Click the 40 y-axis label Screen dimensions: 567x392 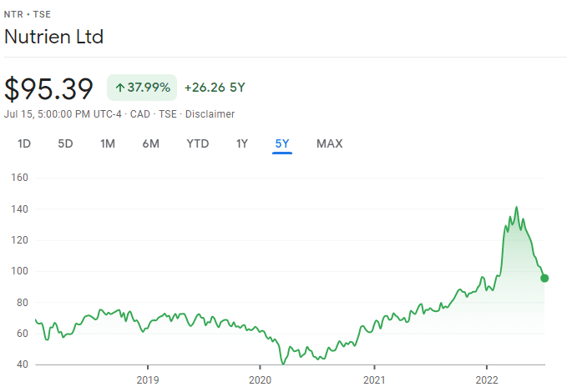click(22, 364)
